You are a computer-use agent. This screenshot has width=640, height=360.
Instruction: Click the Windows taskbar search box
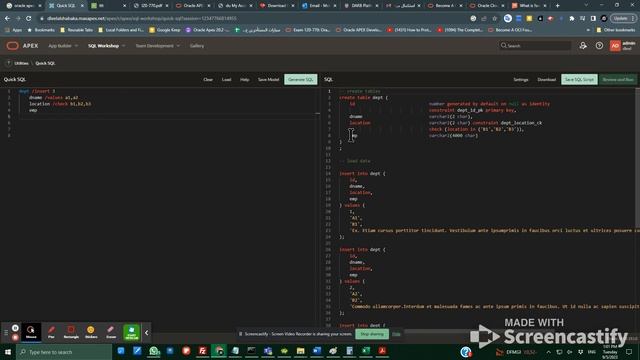click(64, 352)
